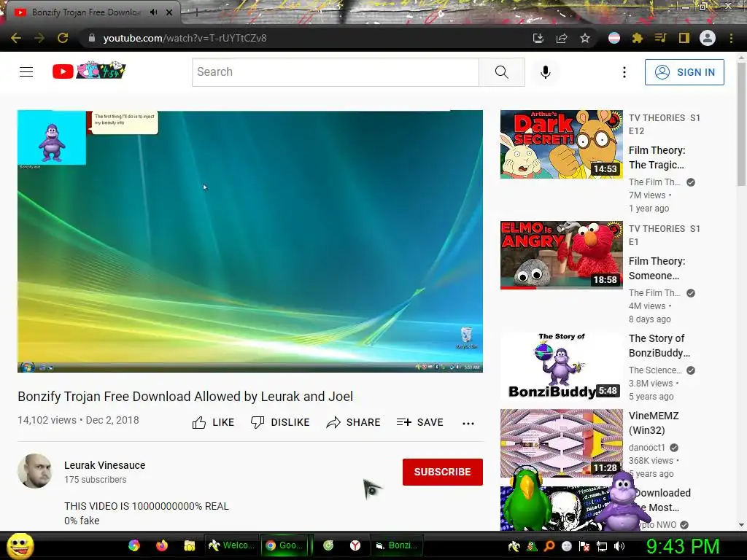Screen dimensions: 747x560
Task: Click the danooct1 channel name
Action: coord(646,448)
